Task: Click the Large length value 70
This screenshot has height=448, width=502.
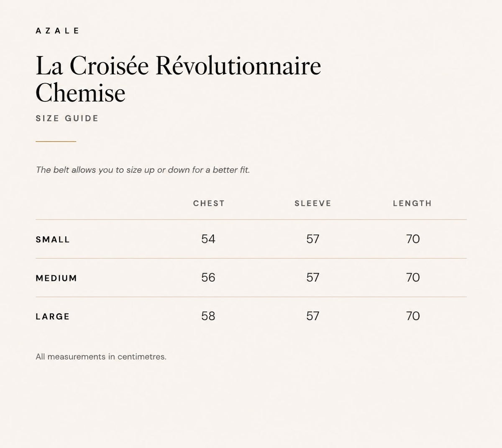Action: 413,316
